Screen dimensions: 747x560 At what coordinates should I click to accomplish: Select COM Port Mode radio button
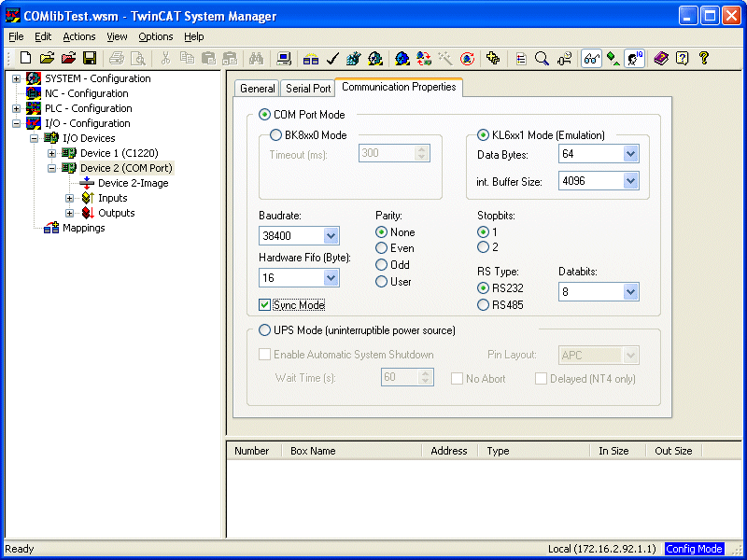pos(264,115)
